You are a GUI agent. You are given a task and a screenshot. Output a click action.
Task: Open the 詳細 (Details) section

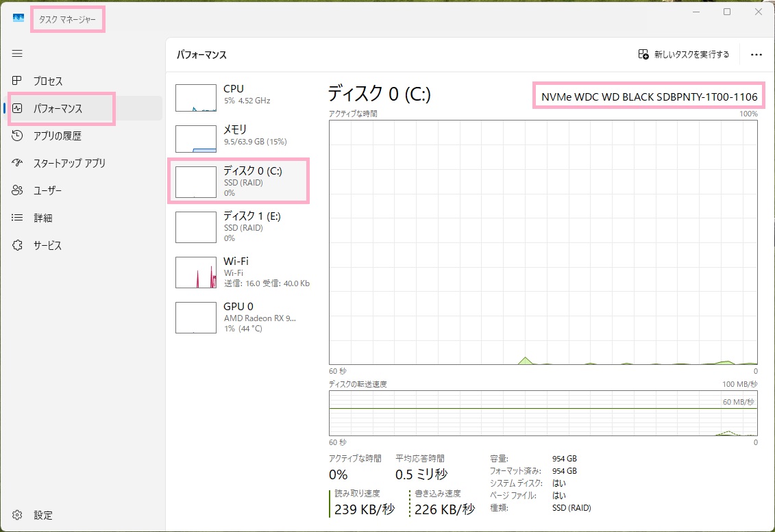click(x=45, y=218)
